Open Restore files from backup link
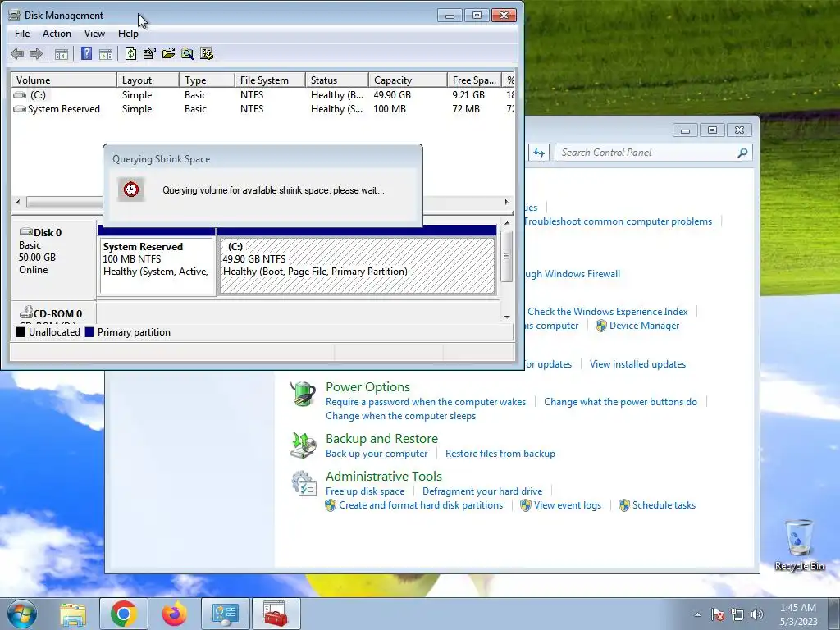The height and width of the screenshot is (630, 840). click(x=500, y=453)
